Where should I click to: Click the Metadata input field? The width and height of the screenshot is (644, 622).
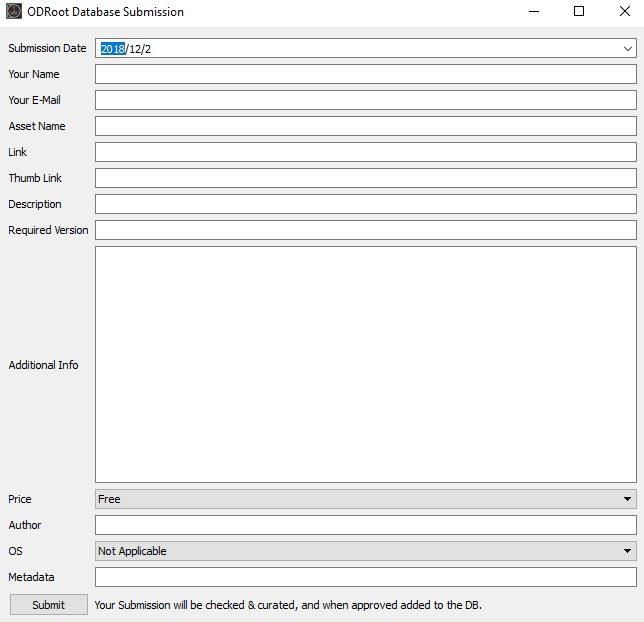click(x=365, y=577)
